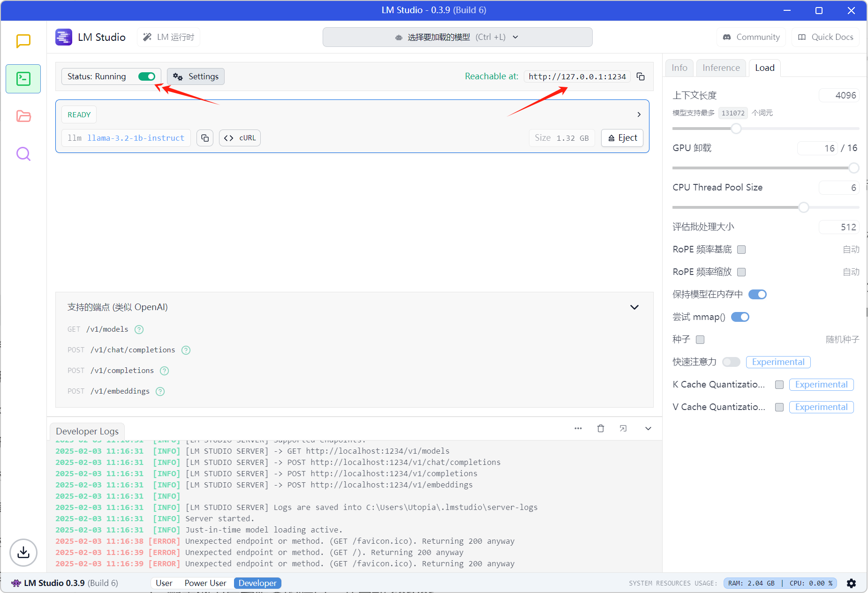
Task: Copy the server address icon
Action: click(641, 76)
